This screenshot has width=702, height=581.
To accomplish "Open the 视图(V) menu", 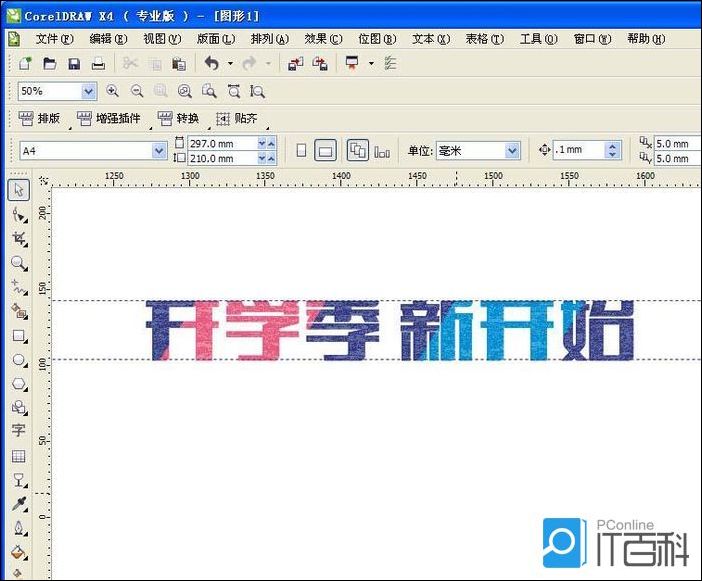I will point(162,39).
